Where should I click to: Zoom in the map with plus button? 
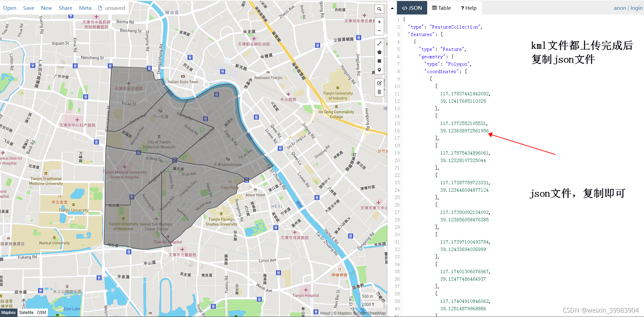coord(379,22)
